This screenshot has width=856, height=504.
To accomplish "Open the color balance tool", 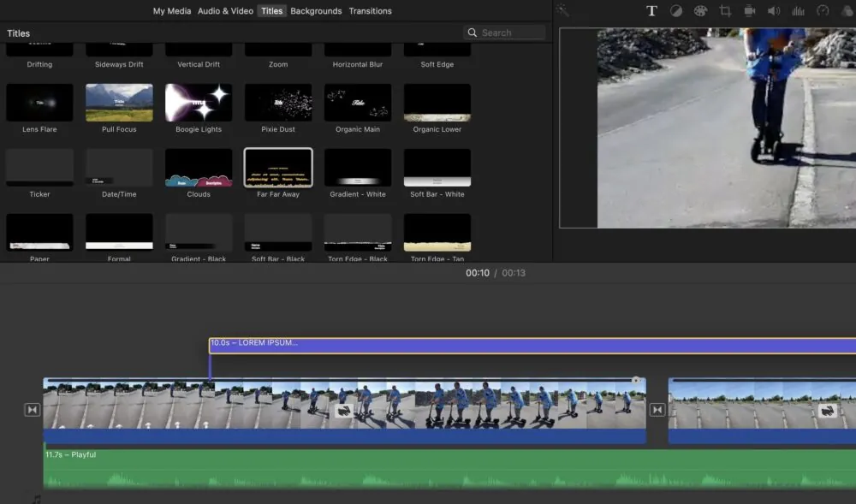I will (x=676, y=11).
